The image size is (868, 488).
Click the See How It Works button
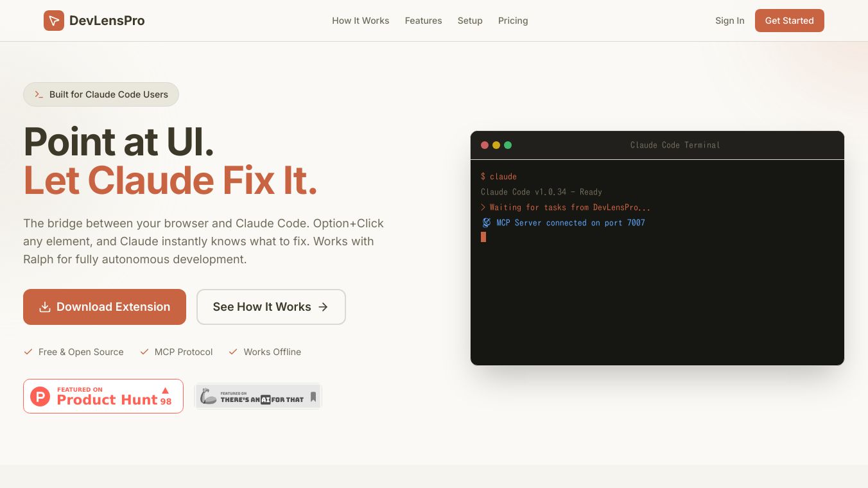pyautogui.click(x=271, y=307)
